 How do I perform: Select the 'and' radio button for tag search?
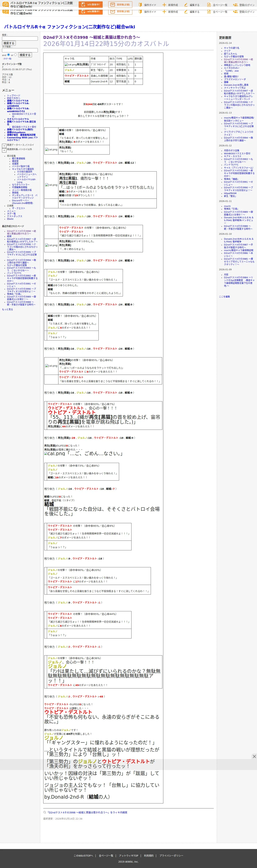point(8,55)
